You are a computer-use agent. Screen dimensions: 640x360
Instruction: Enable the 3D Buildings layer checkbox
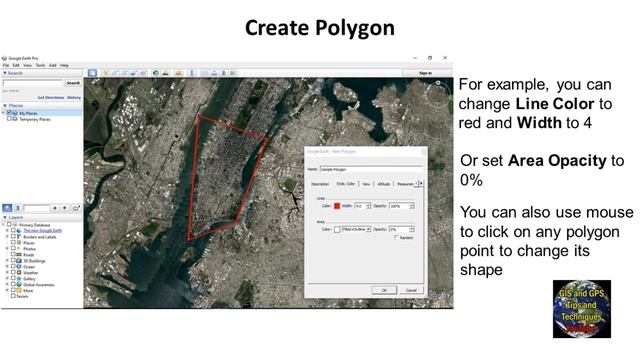(x=13, y=260)
